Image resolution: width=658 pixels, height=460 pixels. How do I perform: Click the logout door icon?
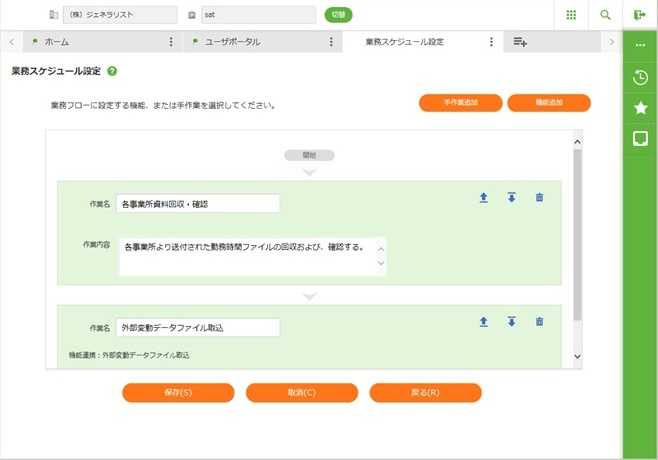[640, 15]
